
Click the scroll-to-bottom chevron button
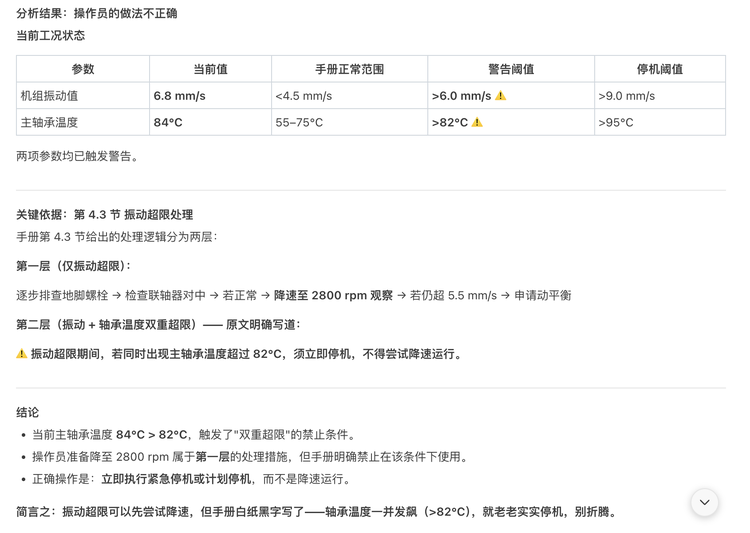pos(704,502)
